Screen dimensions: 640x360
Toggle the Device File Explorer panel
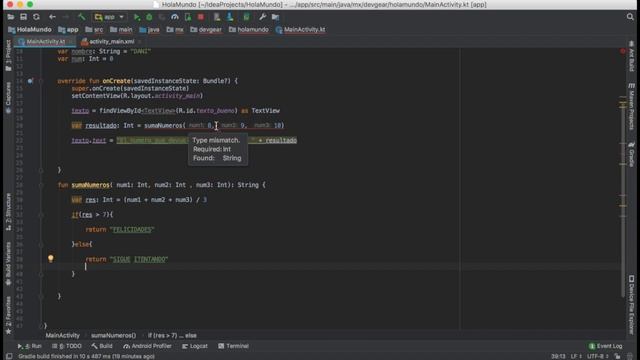pos(631,305)
